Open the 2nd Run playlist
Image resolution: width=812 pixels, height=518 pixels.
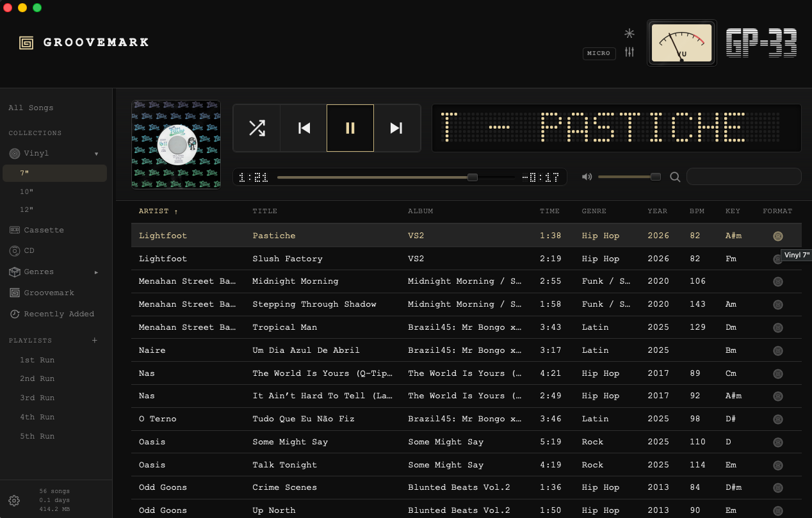[x=37, y=378]
